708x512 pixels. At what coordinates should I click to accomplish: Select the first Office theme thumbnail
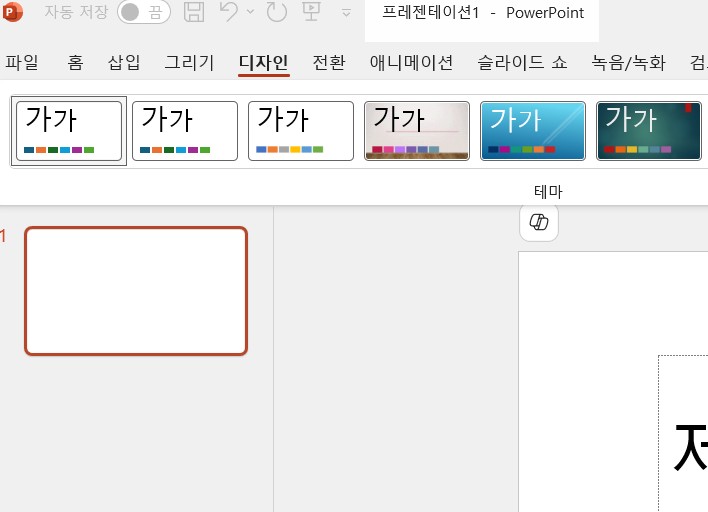tap(69, 131)
